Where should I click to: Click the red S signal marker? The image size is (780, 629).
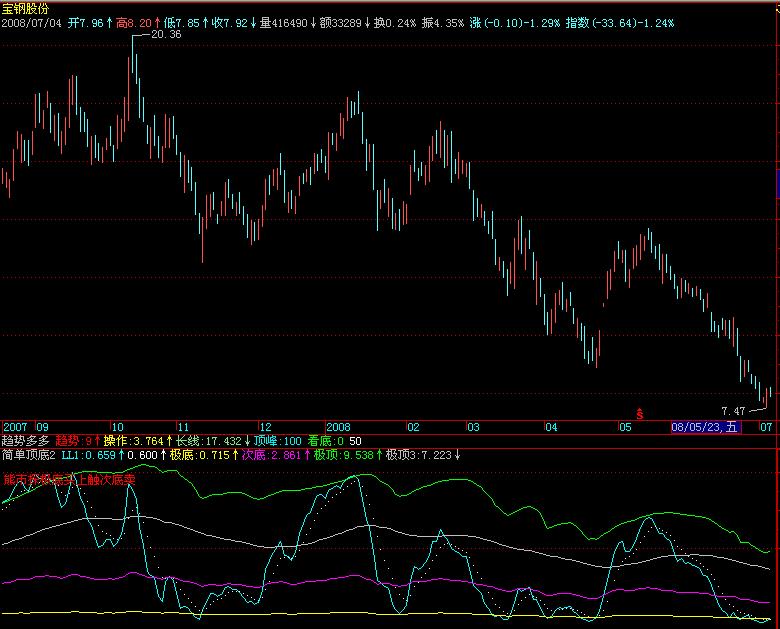(x=640, y=414)
